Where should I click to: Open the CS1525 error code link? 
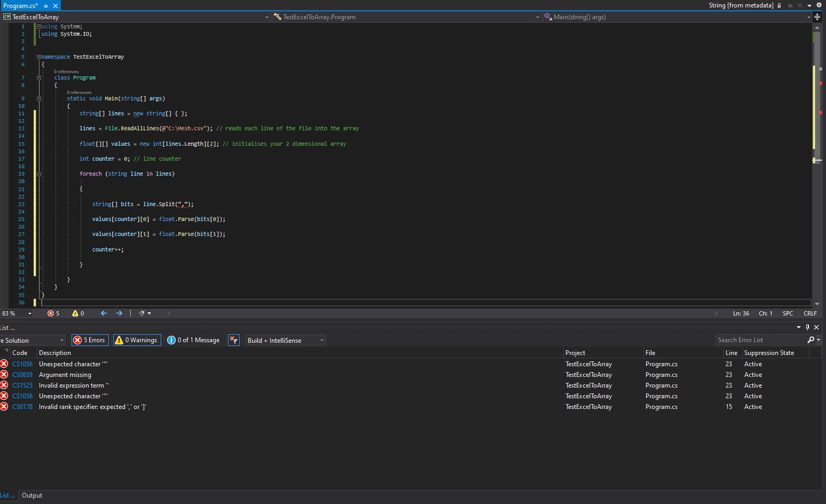click(22, 385)
